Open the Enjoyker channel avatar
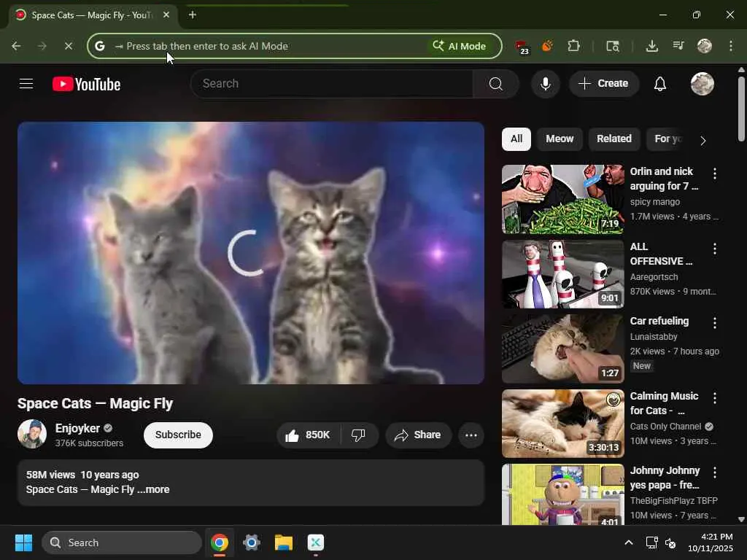Screen dimensions: 747x560 pos(32,434)
